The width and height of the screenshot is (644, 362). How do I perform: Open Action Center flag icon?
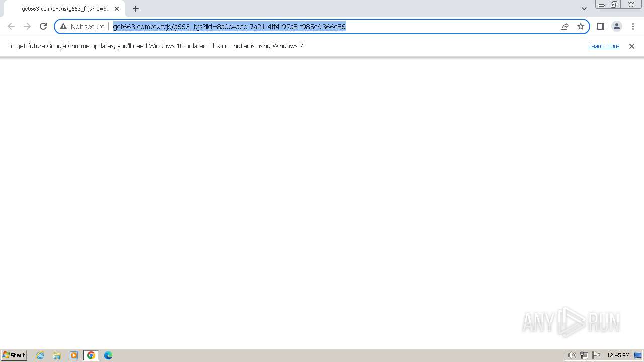tap(596, 355)
